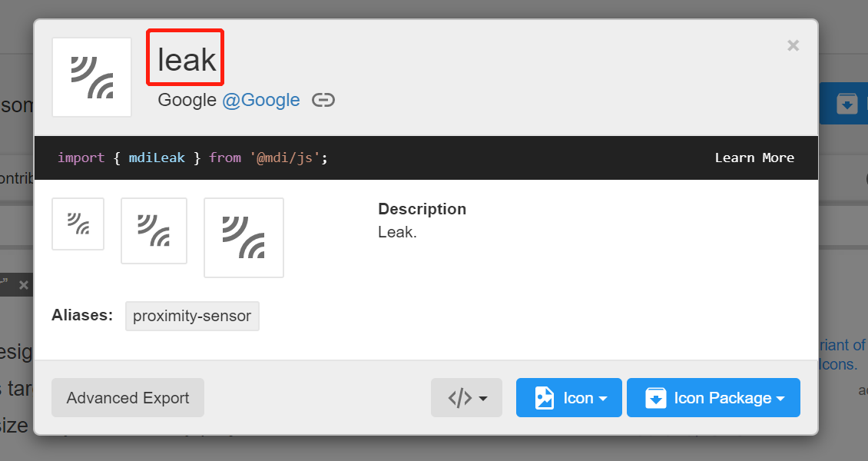Select the medium-sized leak icon preview
This screenshot has height=461, width=868.
154,230
